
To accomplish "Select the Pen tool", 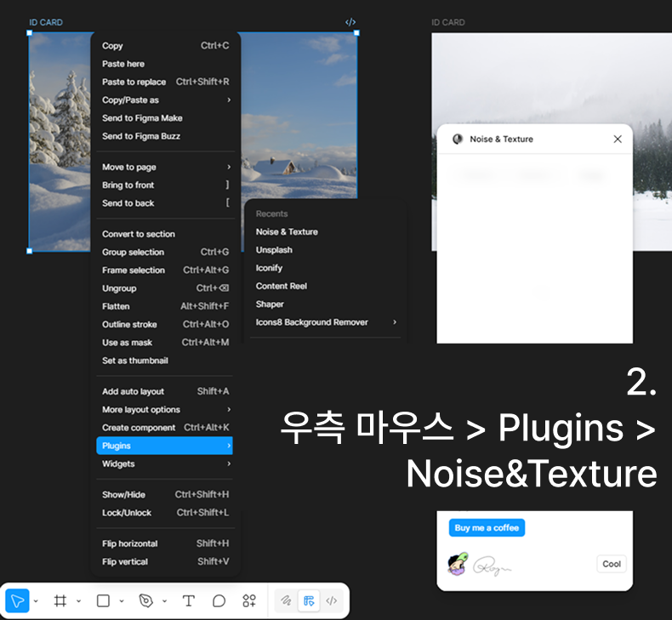I will 145,600.
